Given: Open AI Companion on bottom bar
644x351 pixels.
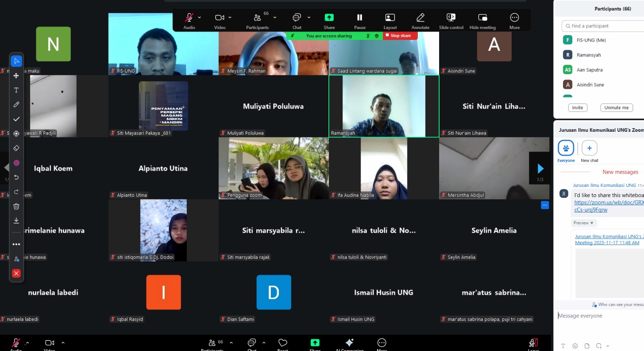Looking at the screenshot, I should [x=349, y=344].
